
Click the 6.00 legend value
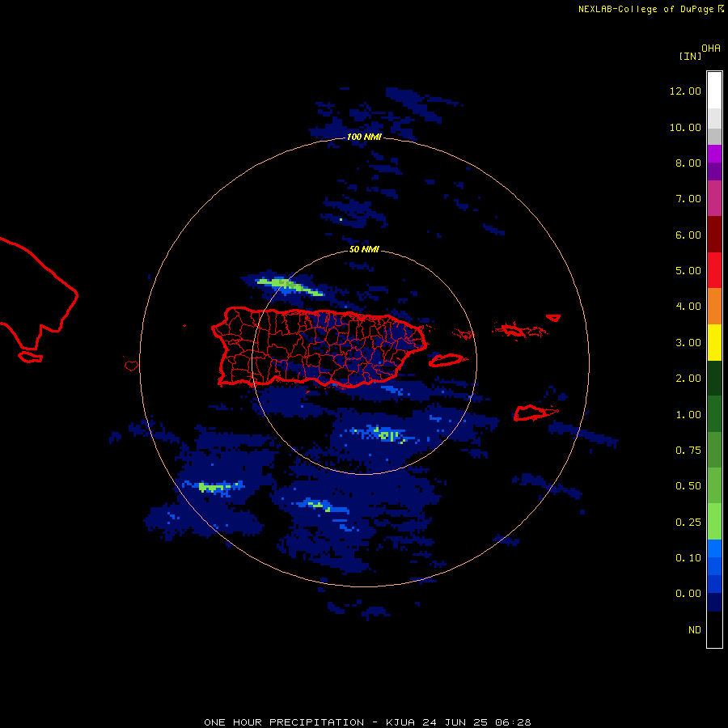pyautogui.click(x=688, y=235)
